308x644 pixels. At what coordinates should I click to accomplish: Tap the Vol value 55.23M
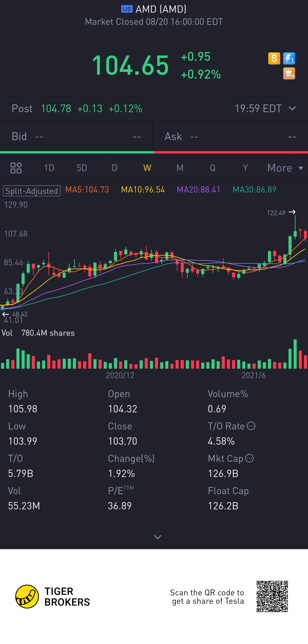(x=24, y=506)
